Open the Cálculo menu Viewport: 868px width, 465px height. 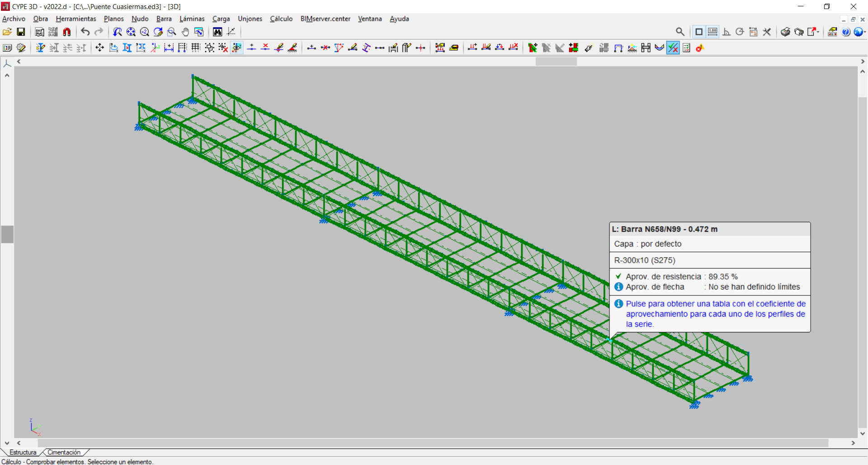click(281, 19)
